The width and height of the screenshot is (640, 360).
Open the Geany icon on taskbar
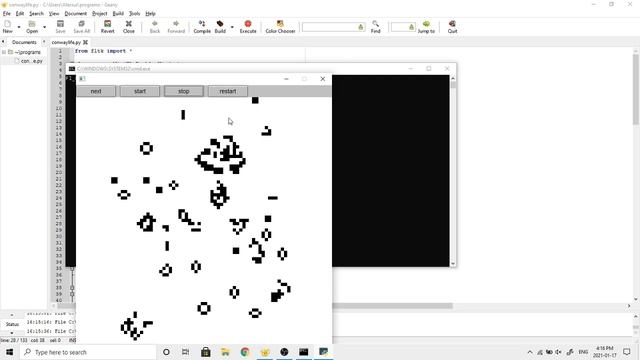point(264,352)
